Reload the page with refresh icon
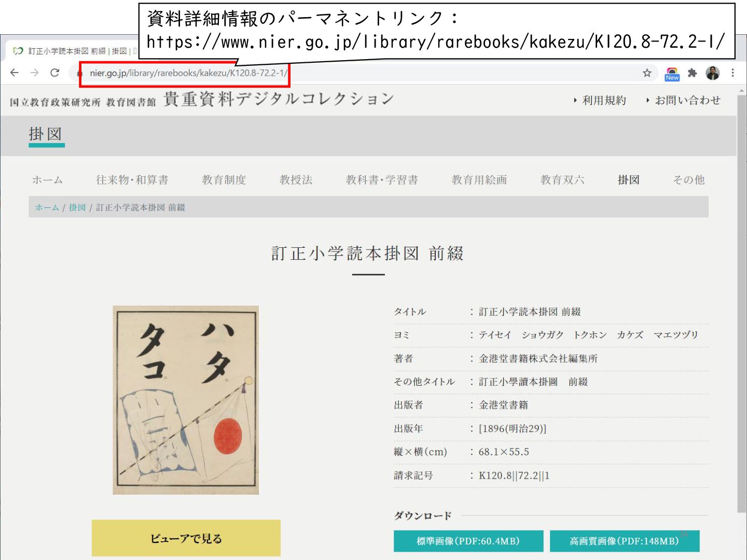 pos(54,73)
